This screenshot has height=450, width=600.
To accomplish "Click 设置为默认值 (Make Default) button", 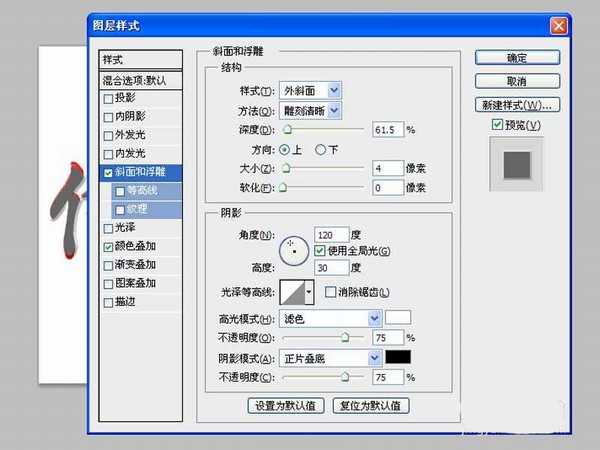I will tap(285, 406).
